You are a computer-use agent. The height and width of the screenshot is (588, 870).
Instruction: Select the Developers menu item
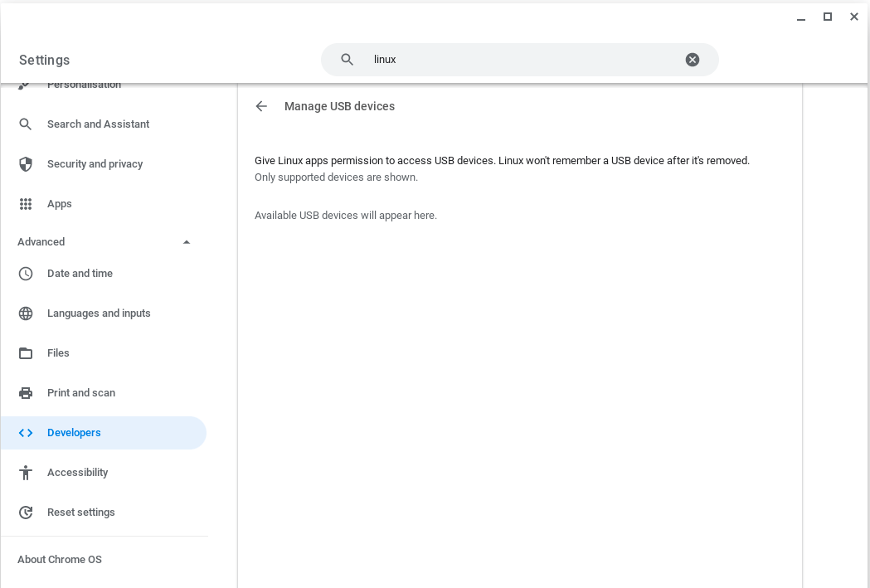point(74,433)
